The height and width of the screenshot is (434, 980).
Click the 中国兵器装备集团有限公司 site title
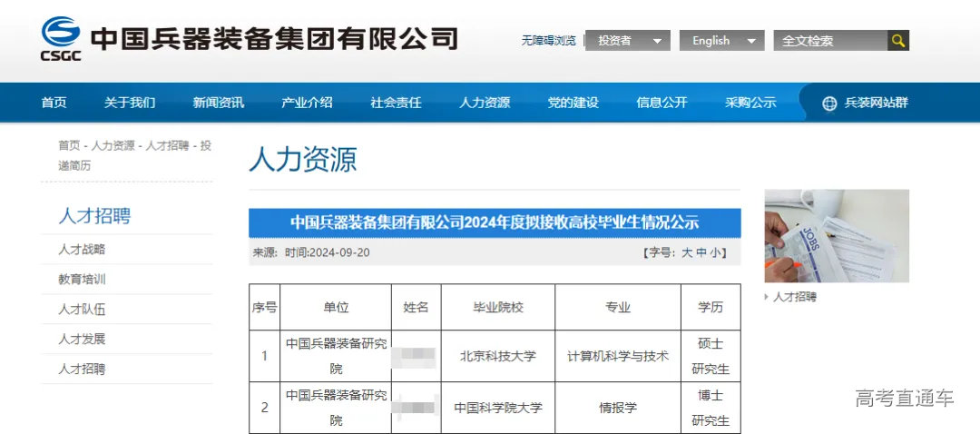pyautogui.click(x=275, y=39)
